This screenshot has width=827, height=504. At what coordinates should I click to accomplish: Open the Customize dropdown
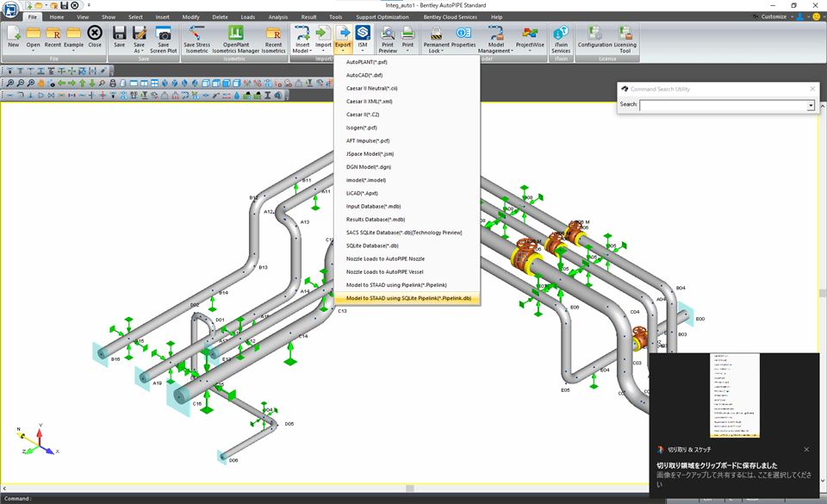pos(792,17)
